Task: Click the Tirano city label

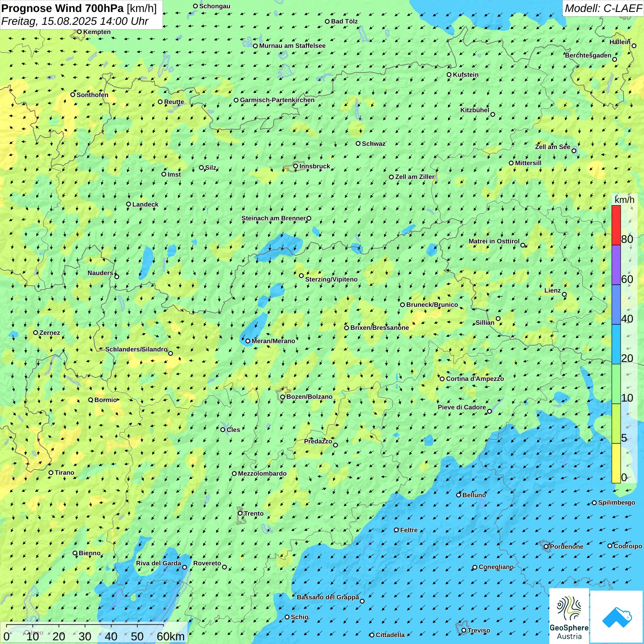Action: pyautogui.click(x=64, y=472)
